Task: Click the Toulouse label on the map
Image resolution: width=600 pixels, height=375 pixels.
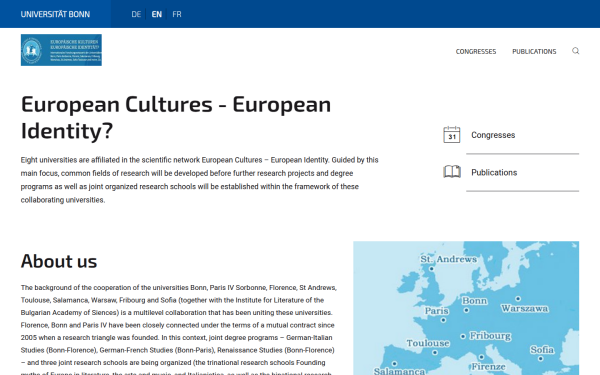Action: tap(428, 343)
